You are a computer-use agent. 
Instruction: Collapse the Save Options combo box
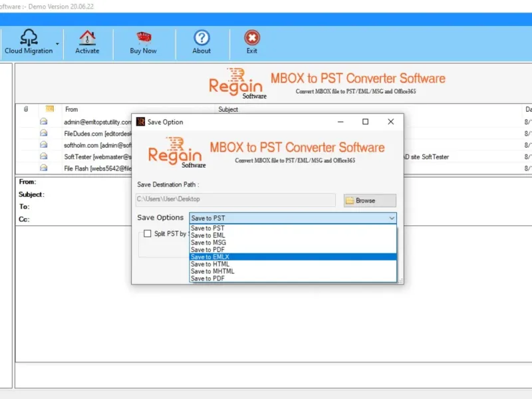[x=392, y=218]
